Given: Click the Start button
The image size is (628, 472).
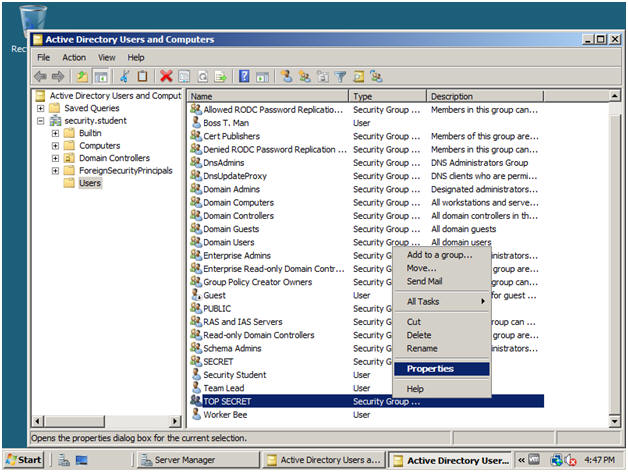Looking at the screenshot, I should click(24, 460).
